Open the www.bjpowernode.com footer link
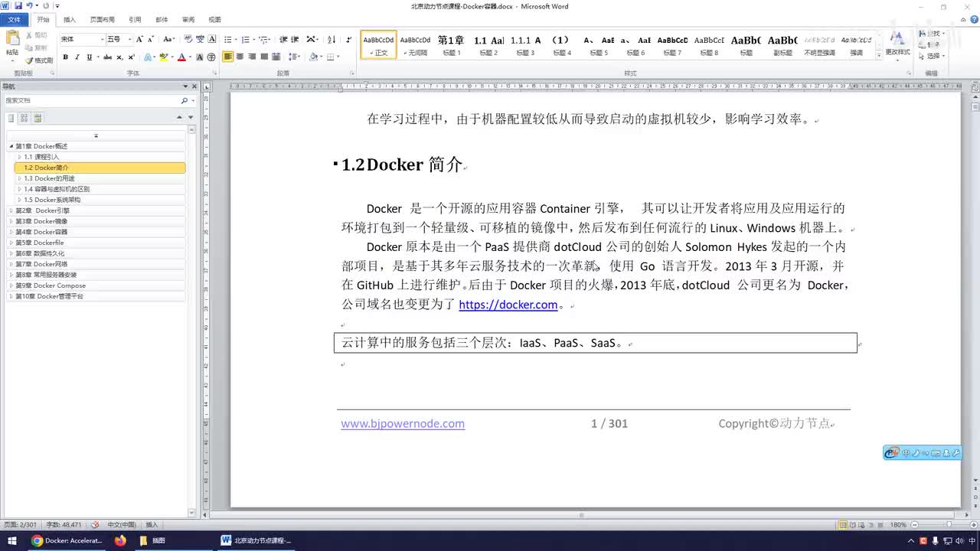This screenshot has height=551, width=980. click(x=403, y=423)
